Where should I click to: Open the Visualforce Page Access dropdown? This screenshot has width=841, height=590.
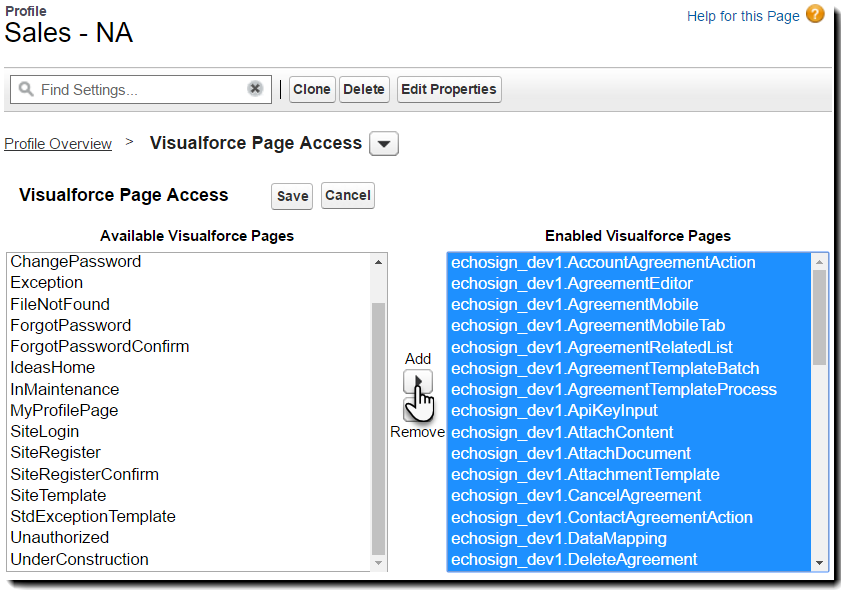384,144
